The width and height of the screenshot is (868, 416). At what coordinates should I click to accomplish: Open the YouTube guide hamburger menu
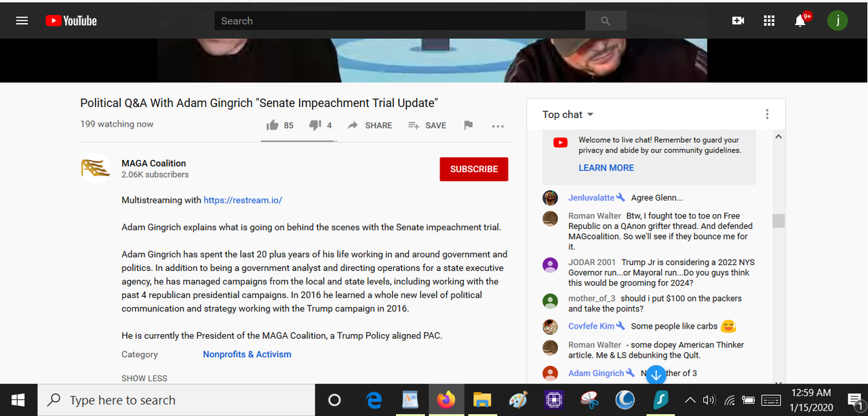pyautogui.click(x=22, y=20)
